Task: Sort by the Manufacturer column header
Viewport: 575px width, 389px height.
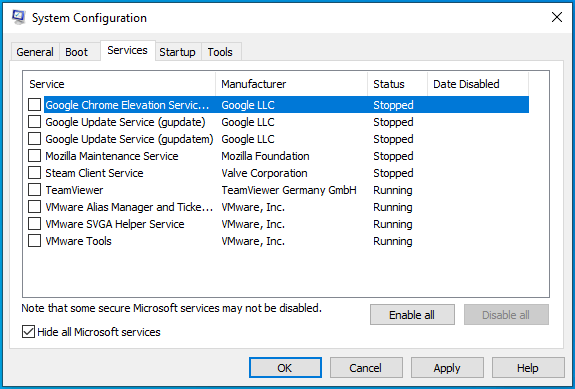Action: (292, 84)
